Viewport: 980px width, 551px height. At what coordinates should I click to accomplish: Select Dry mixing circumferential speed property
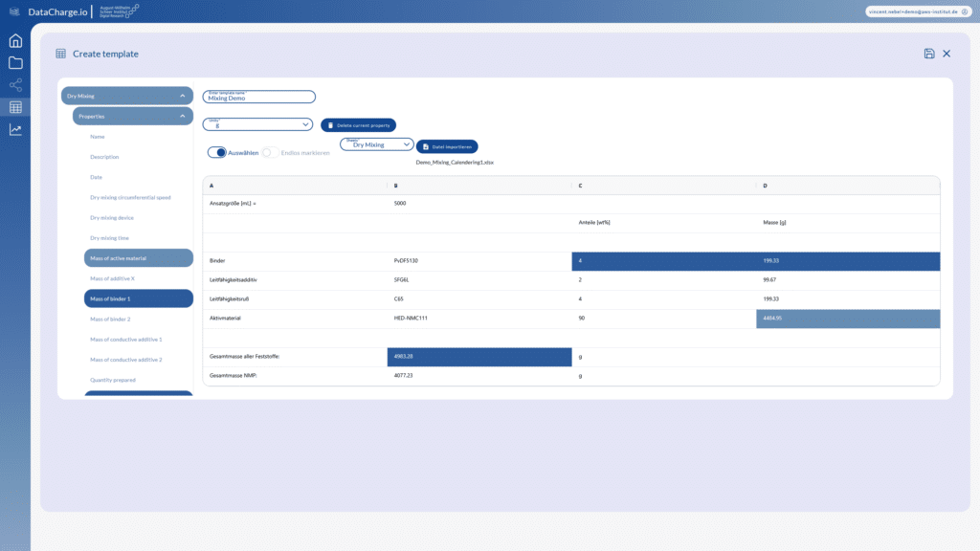point(130,197)
